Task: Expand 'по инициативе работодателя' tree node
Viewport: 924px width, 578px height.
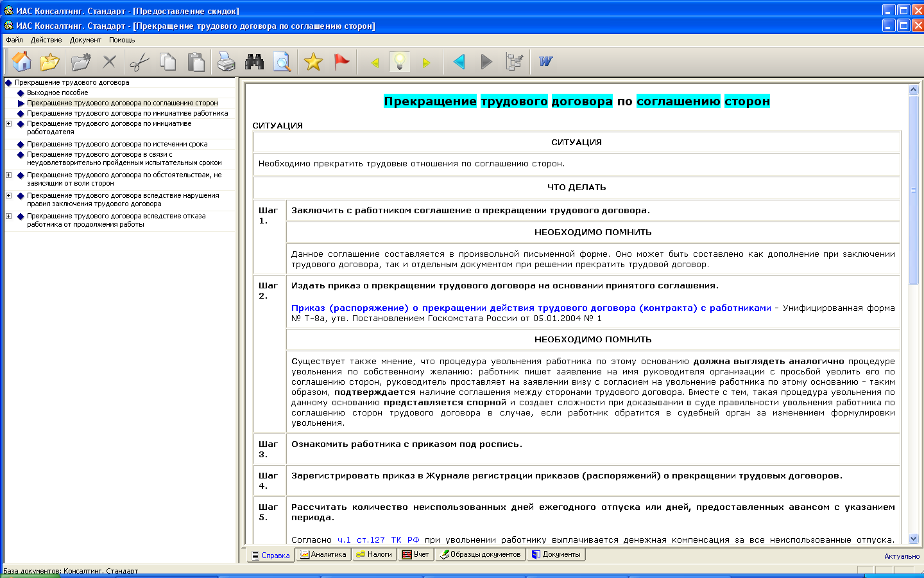Action: pos(9,124)
